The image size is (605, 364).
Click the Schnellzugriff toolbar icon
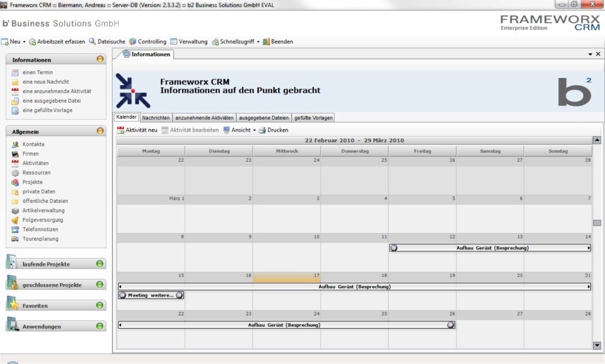[x=216, y=42]
